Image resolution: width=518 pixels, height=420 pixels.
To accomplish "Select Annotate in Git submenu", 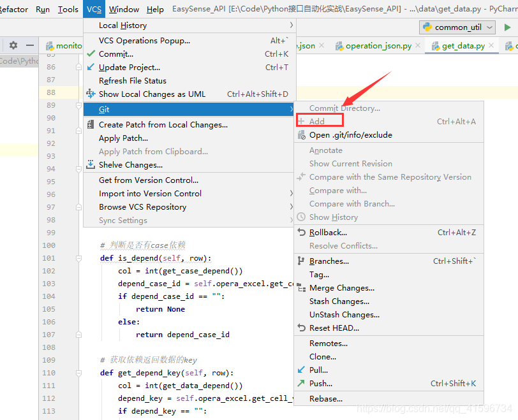I will (x=389, y=150).
